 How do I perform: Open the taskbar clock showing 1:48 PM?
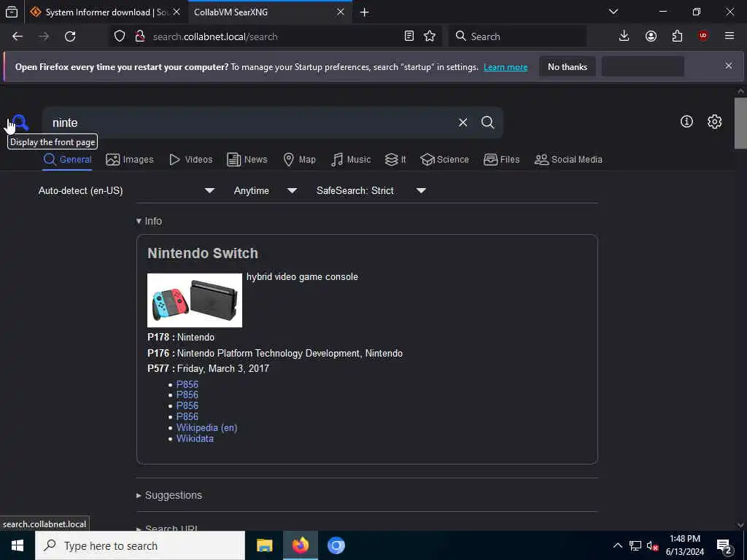point(684,545)
